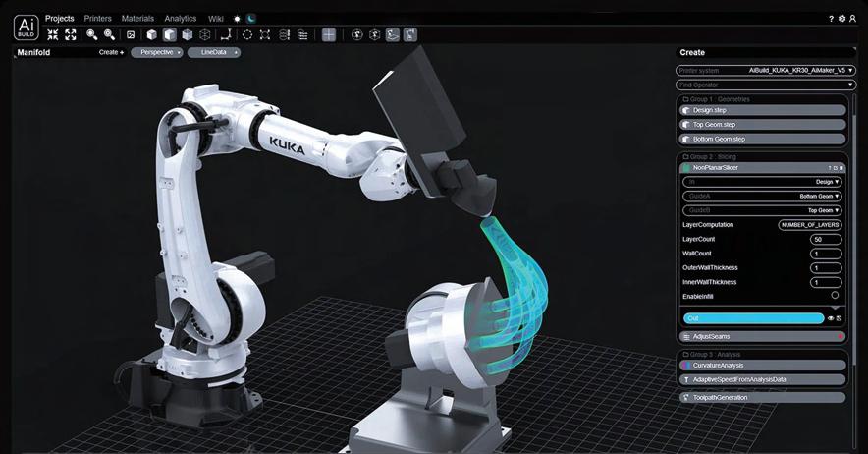This screenshot has width=868, height=454.
Task: Select the CurvatureAnalysis operator
Action: [x=763, y=366]
